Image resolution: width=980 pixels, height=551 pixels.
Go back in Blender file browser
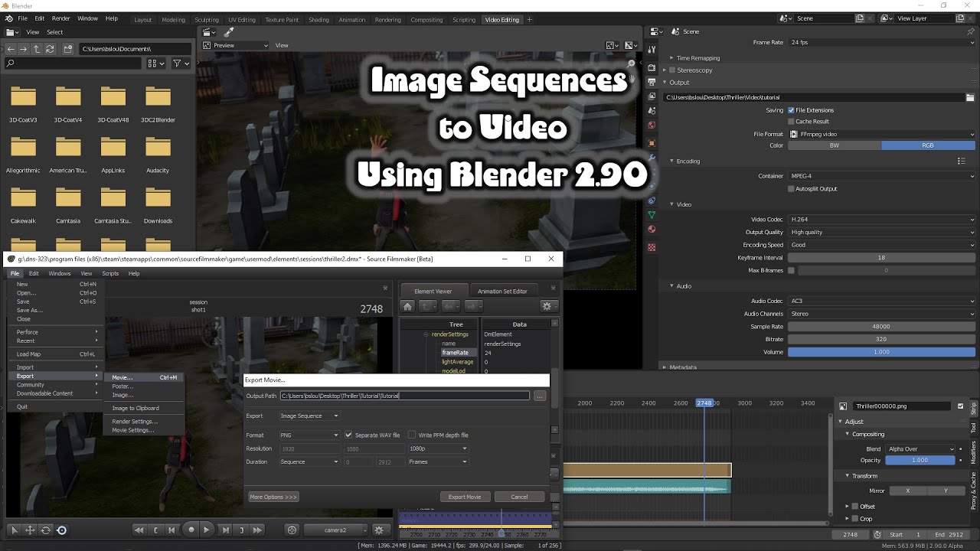pos(11,49)
